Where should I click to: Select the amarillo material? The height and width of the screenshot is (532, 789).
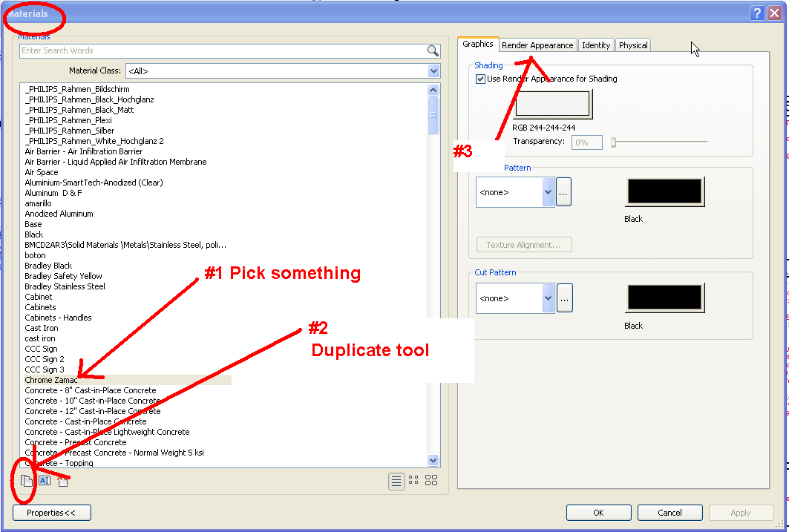(39, 203)
